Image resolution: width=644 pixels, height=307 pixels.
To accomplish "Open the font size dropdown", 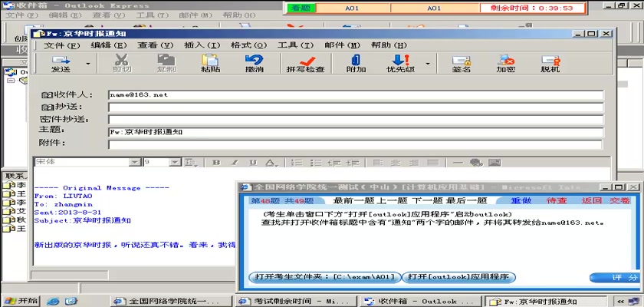I will [176, 163].
